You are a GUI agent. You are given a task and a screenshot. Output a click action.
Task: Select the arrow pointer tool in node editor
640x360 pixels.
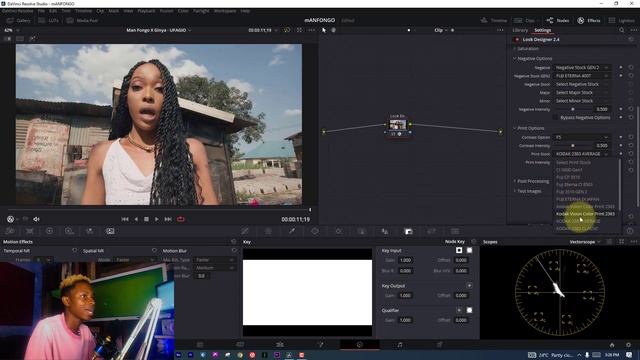click(x=324, y=30)
